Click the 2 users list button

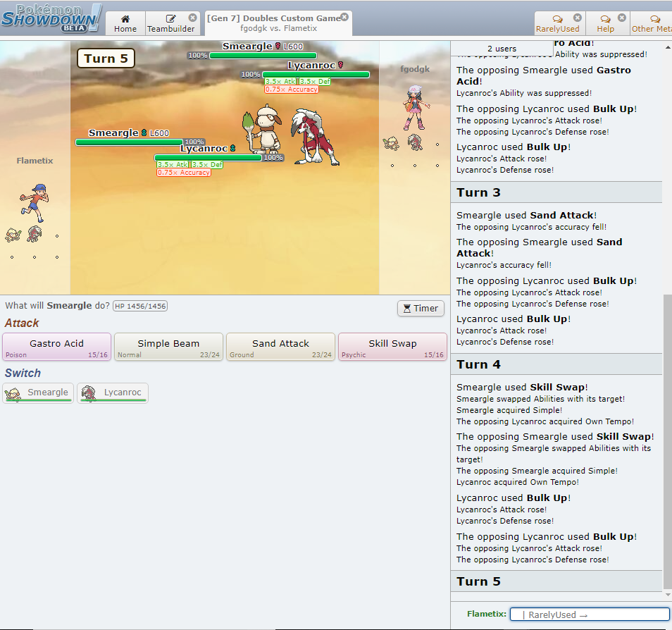[x=502, y=49]
